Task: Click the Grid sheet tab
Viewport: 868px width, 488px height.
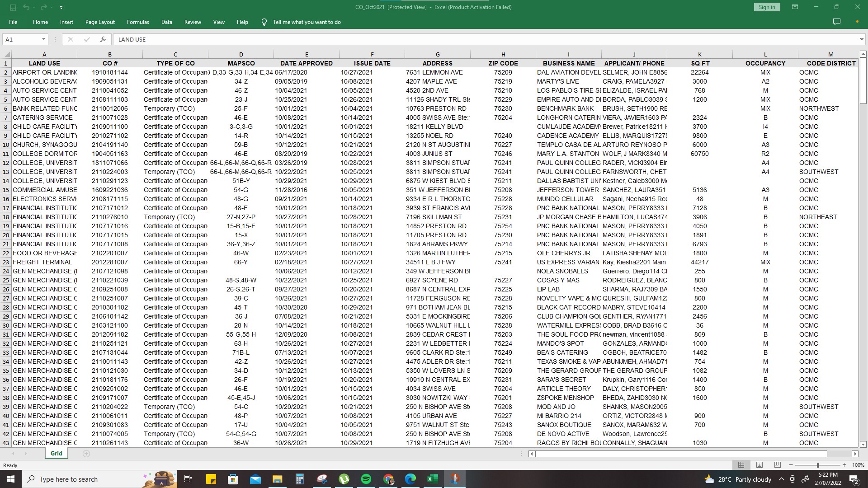Action: [57, 453]
